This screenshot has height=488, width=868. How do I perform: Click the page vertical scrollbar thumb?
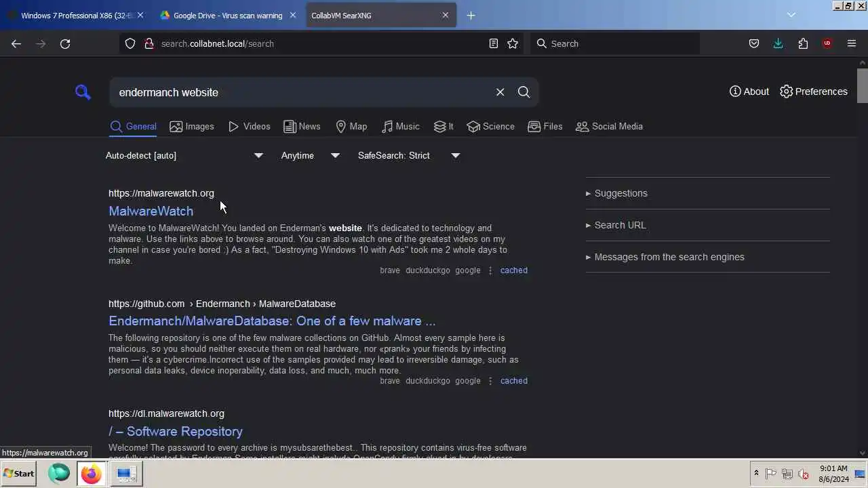click(862, 85)
